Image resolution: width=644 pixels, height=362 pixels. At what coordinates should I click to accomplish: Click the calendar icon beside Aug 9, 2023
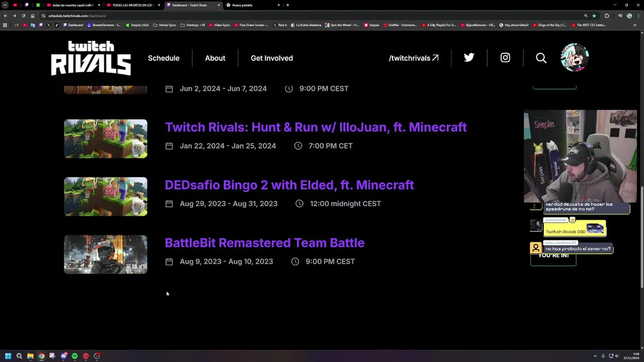pyautogui.click(x=169, y=262)
